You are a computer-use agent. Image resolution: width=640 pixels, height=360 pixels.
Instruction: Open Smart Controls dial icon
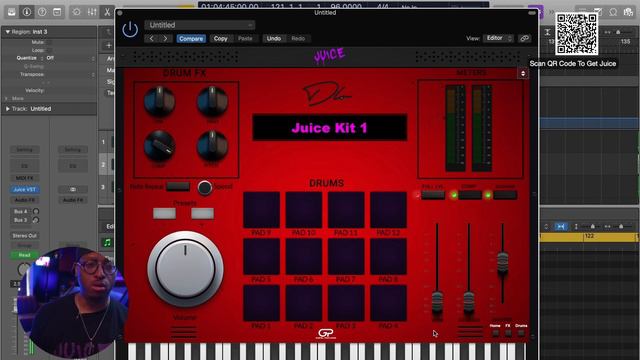pos(76,12)
